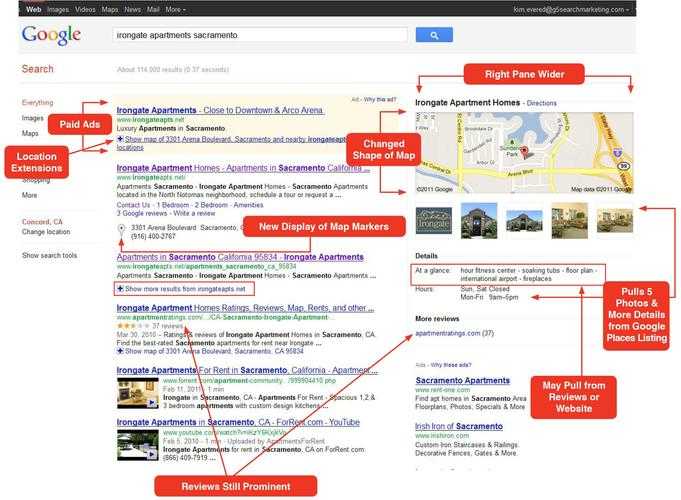Select Images filter in left sidebar
Viewport: 681px width, 500px height.
point(33,118)
